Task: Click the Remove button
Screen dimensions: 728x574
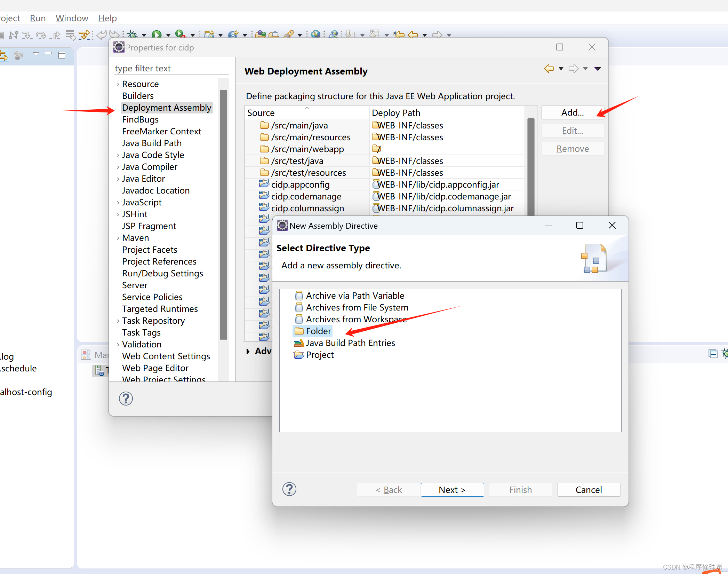Action: click(572, 149)
